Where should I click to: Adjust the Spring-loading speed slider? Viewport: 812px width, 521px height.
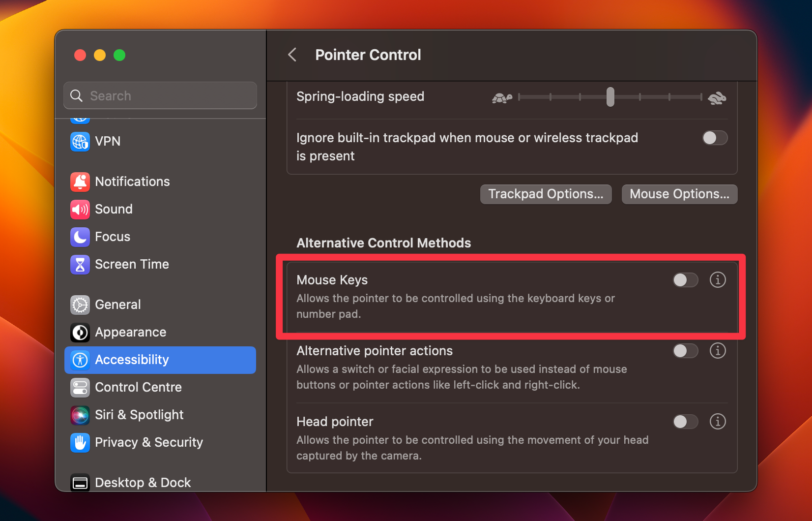click(x=610, y=97)
